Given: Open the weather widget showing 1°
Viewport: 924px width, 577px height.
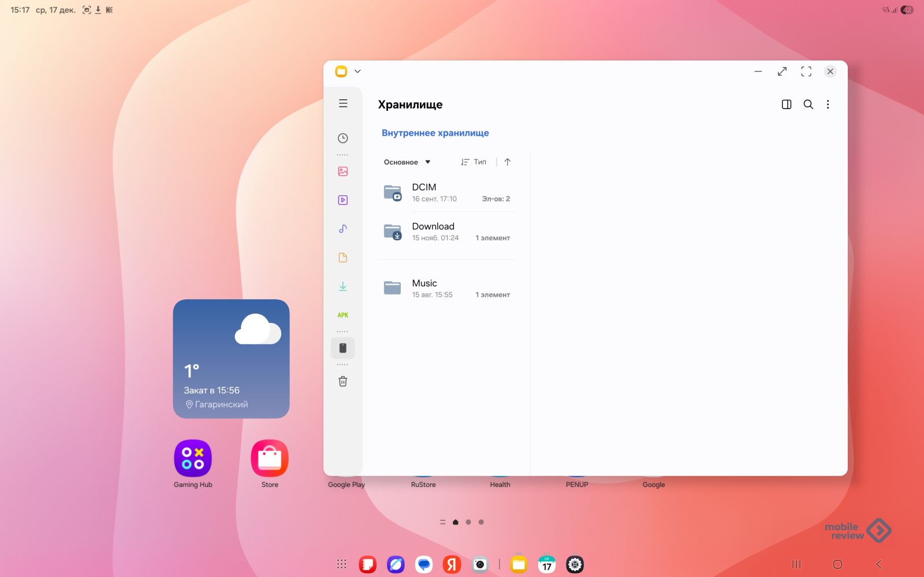Looking at the screenshot, I should pyautogui.click(x=231, y=359).
